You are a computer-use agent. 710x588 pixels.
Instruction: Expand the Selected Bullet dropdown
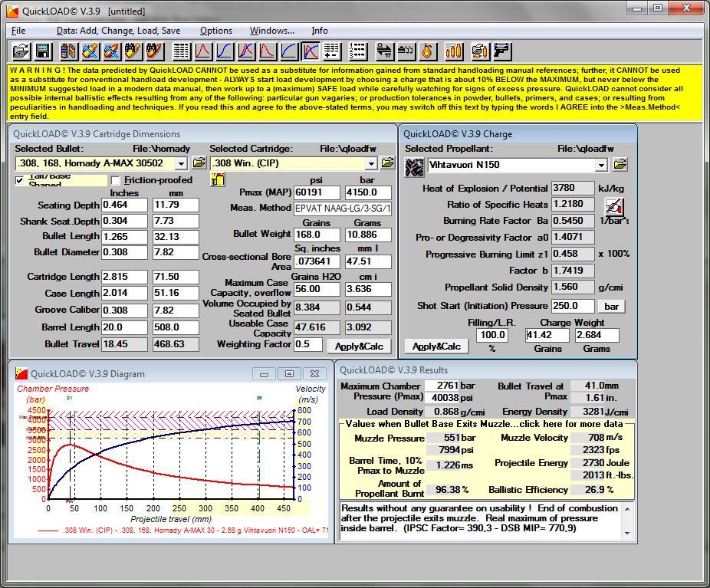point(181,163)
